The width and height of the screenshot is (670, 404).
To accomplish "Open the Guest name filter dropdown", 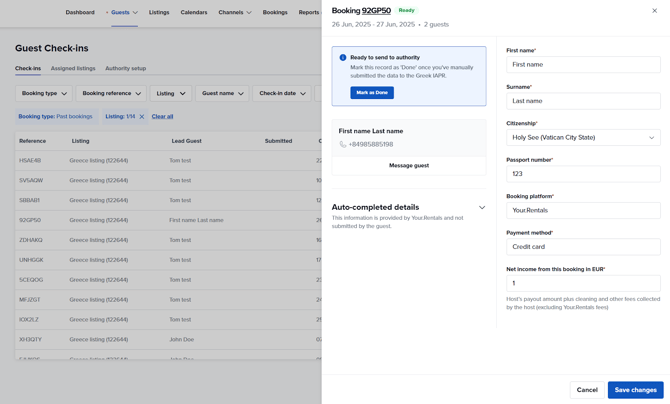I will [222, 93].
